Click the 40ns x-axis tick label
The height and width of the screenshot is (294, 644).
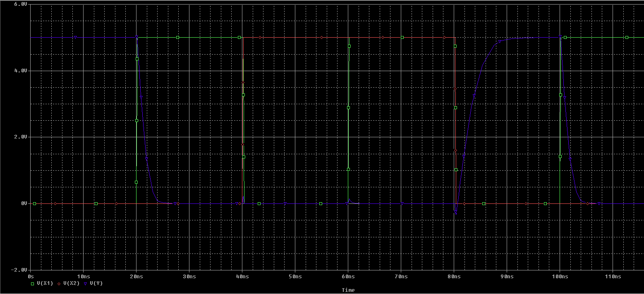click(x=242, y=276)
